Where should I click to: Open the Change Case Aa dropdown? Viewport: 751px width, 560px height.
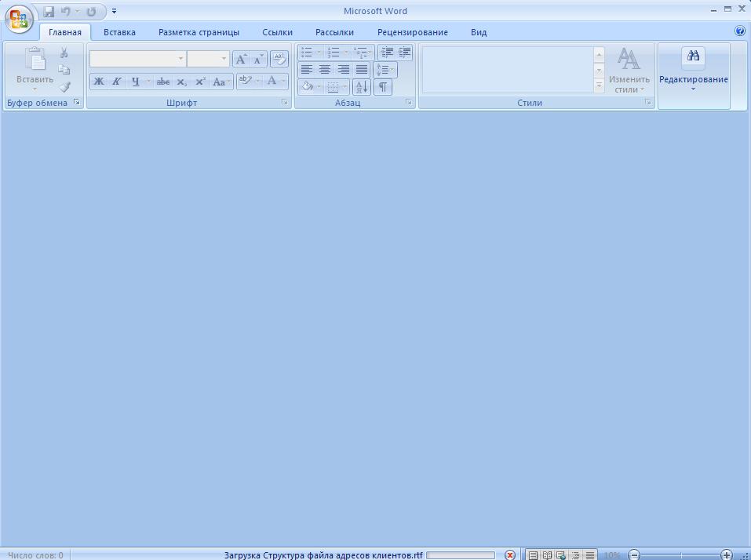point(221,82)
